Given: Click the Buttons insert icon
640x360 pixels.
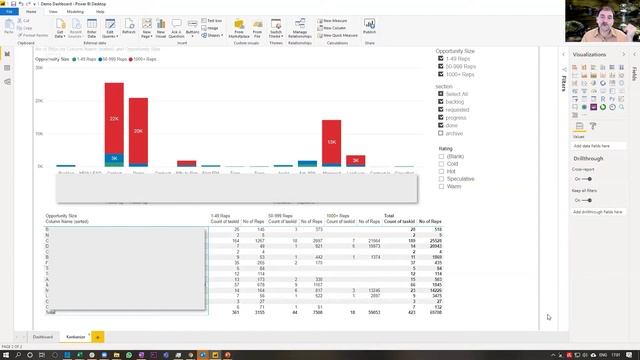Looking at the screenshot, I should click(x=192, y=29).
